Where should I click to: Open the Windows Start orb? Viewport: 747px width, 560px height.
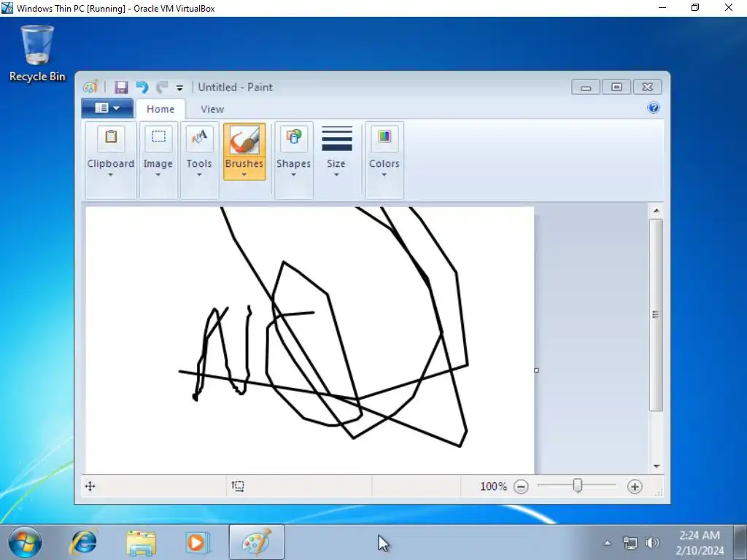coord(25,542)
